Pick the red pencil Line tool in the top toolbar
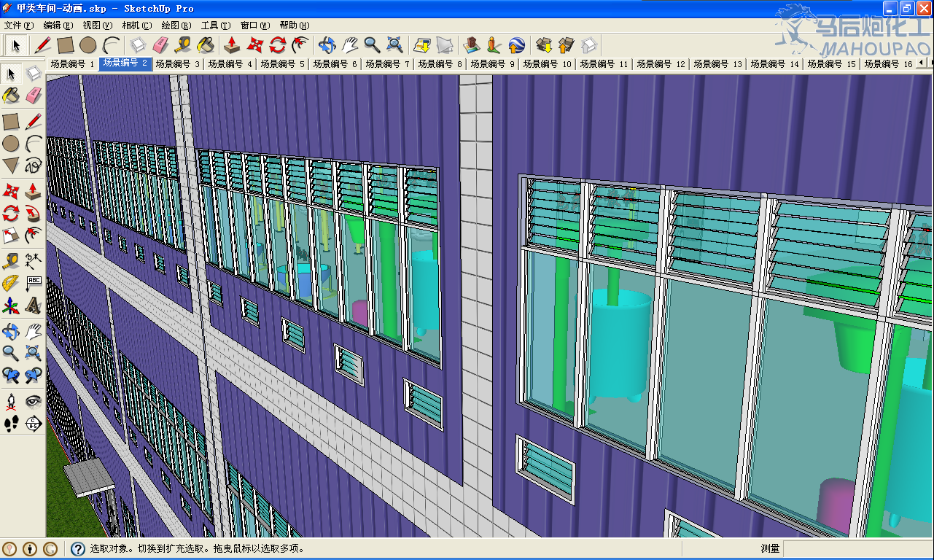Viewport: 934px width, 560px height. [42, 45]
